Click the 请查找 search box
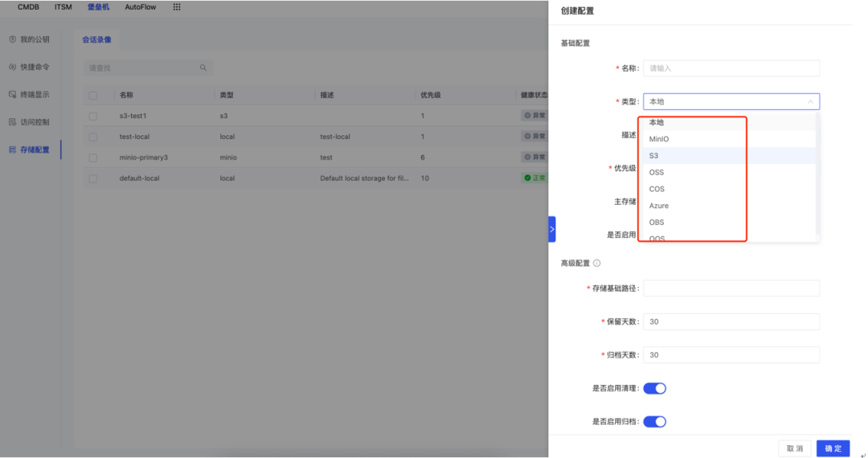This screenshot has height=458, width=868. coord(148,67)
